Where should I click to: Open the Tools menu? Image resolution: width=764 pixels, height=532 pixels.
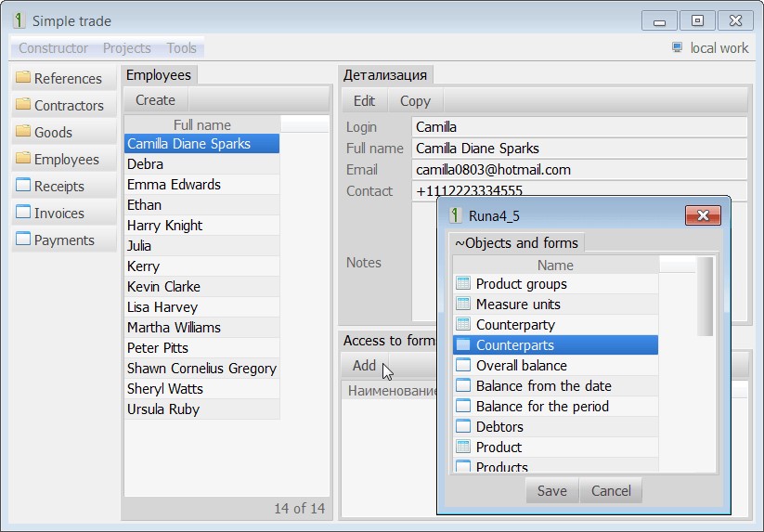[181, 48]
